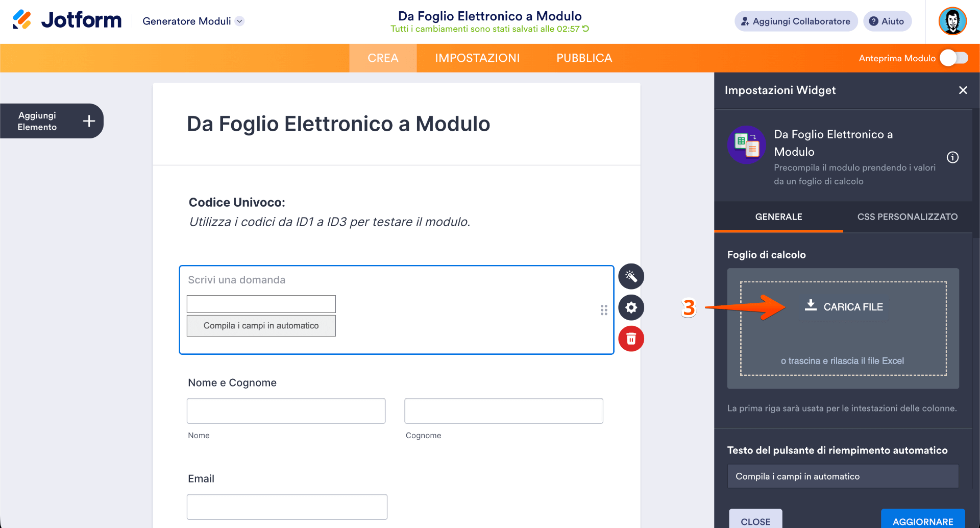
Task: Click the widget drag handle dots
Action: click(604, 310)
